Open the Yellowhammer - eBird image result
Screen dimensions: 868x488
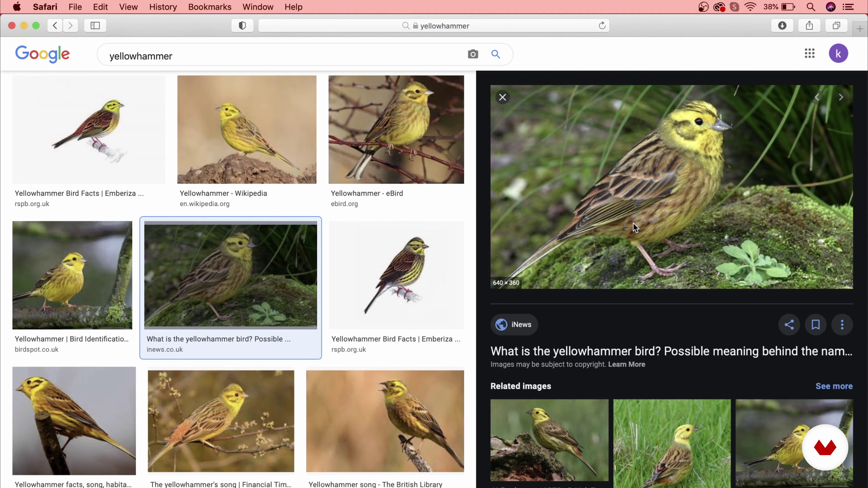pos(396,130)
